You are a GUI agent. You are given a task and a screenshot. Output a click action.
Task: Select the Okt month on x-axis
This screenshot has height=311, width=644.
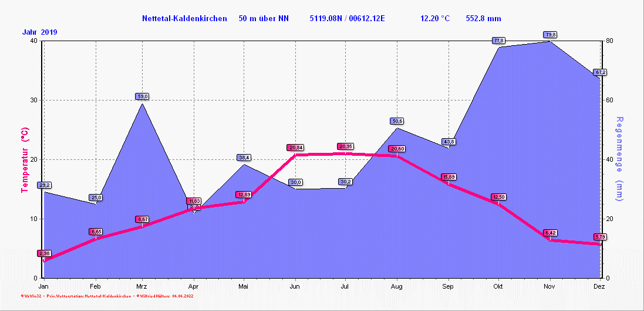pyautogui.click(x=498, y=286)
